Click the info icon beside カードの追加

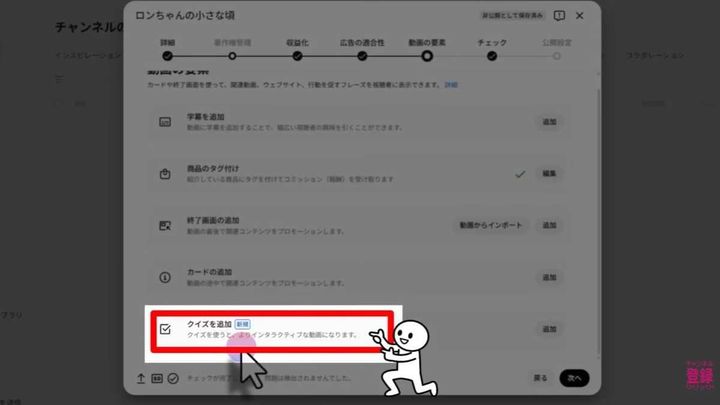coord(165,277)
